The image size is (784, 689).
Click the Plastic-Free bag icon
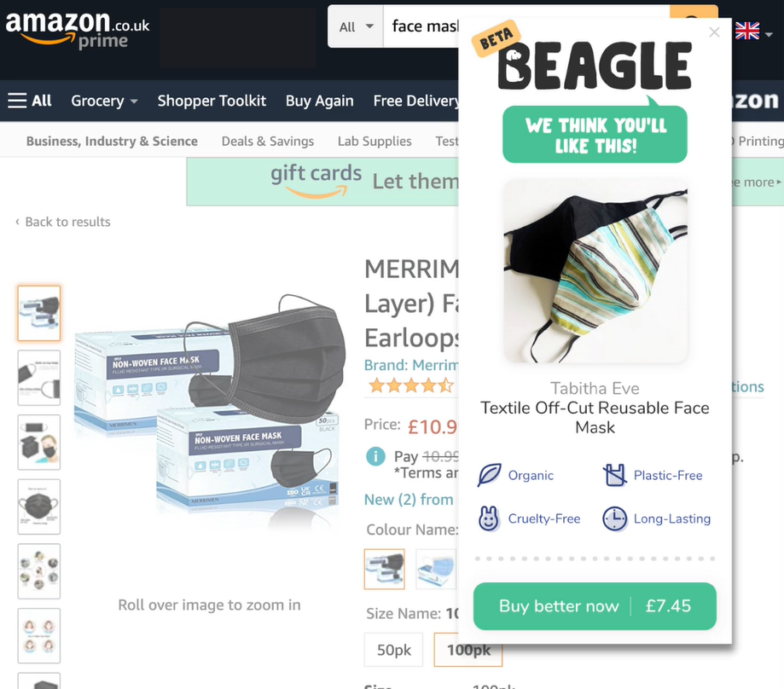[614, 475]
